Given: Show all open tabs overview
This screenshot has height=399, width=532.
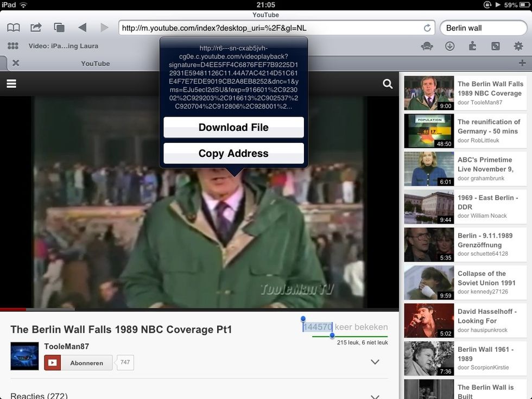Looking at the screenshot, I should coord(58,28).
